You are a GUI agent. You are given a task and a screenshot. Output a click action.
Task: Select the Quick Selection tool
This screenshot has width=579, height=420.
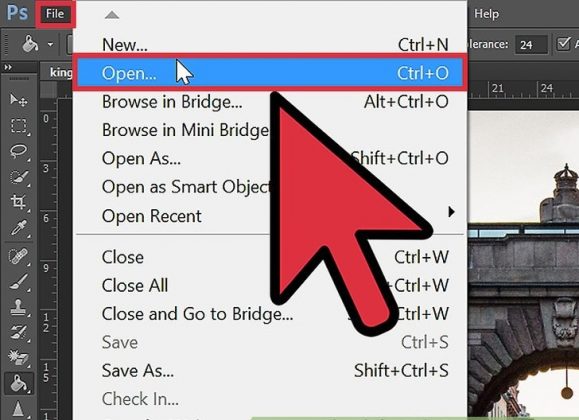pos(18,177)
